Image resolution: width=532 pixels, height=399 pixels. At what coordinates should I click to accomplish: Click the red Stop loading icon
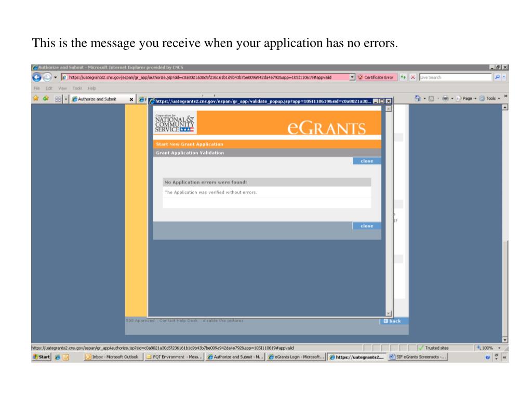(413, 77)
